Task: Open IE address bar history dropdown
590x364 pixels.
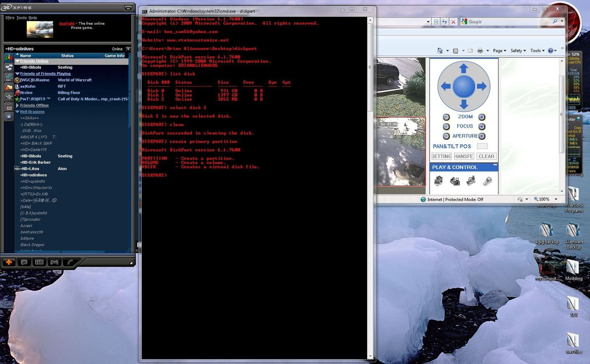Action: 428,22
